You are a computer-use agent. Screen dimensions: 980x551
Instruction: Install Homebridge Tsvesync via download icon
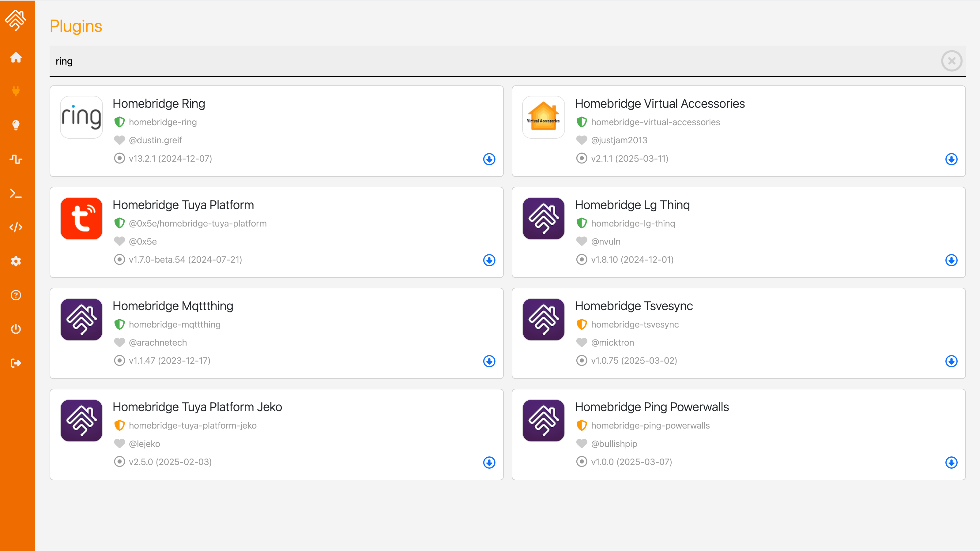(x=951, y=361)
